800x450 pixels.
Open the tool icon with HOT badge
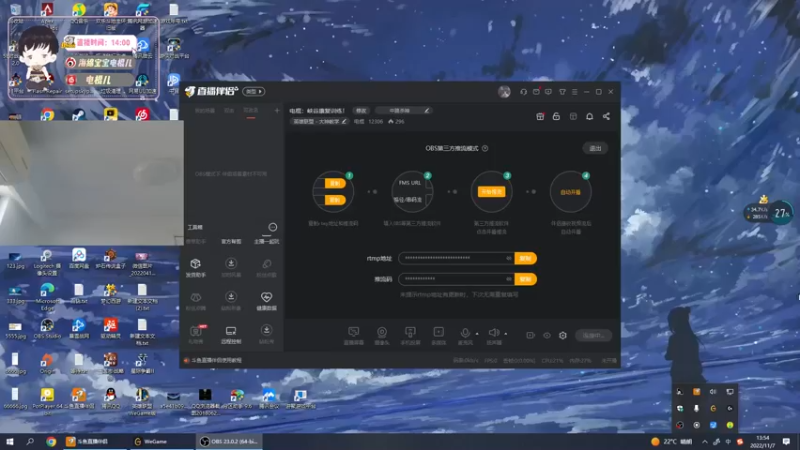tap(195, 335)
